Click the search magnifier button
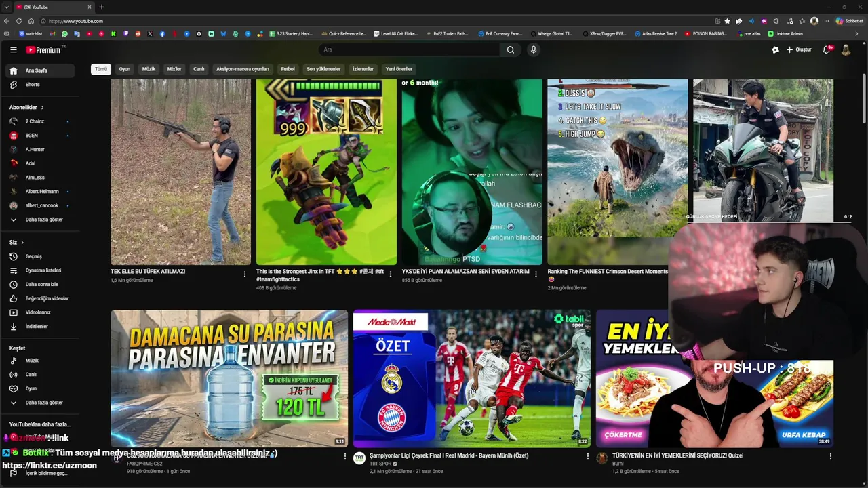The image size is (868, 488). [511, 49]
